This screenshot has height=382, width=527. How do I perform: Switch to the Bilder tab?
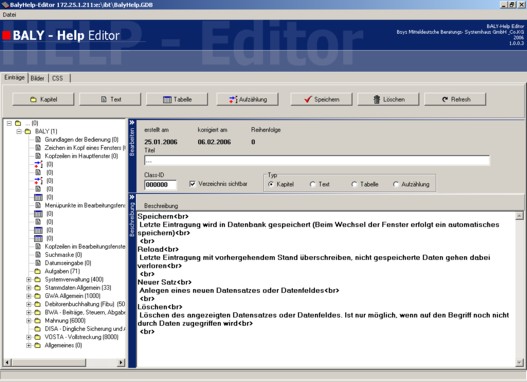tap(38, 78)
